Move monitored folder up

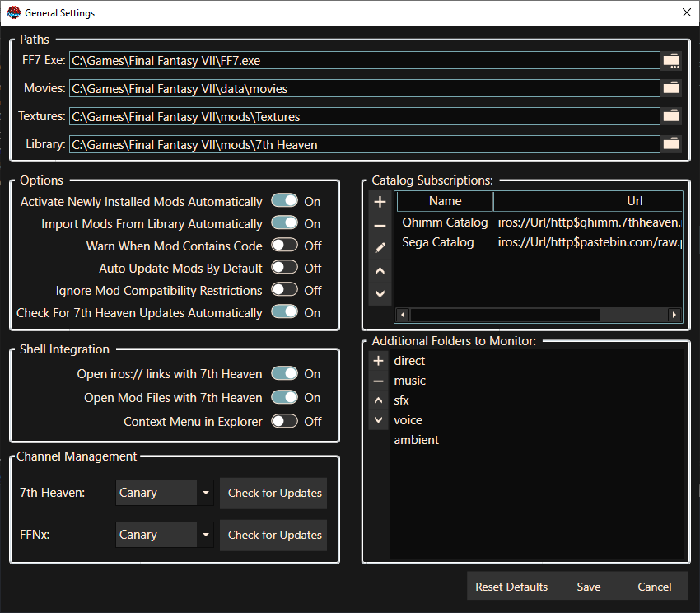pyautogui.click(x=378, y=400)
